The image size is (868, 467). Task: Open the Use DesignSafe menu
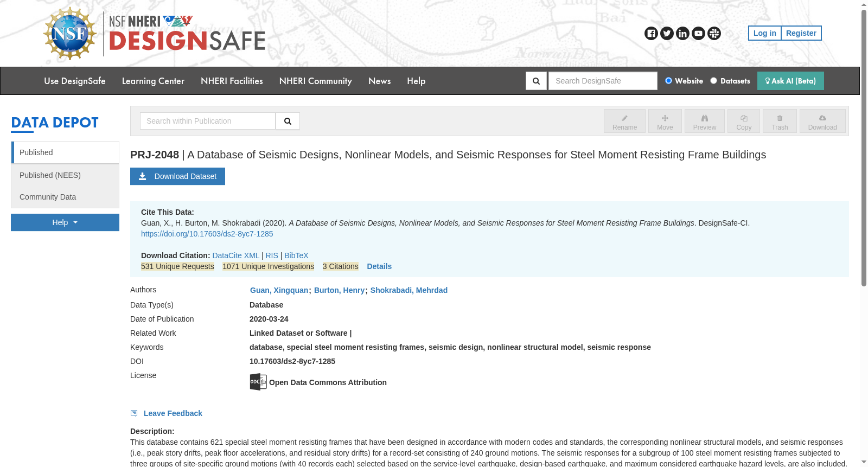point(75,81)
